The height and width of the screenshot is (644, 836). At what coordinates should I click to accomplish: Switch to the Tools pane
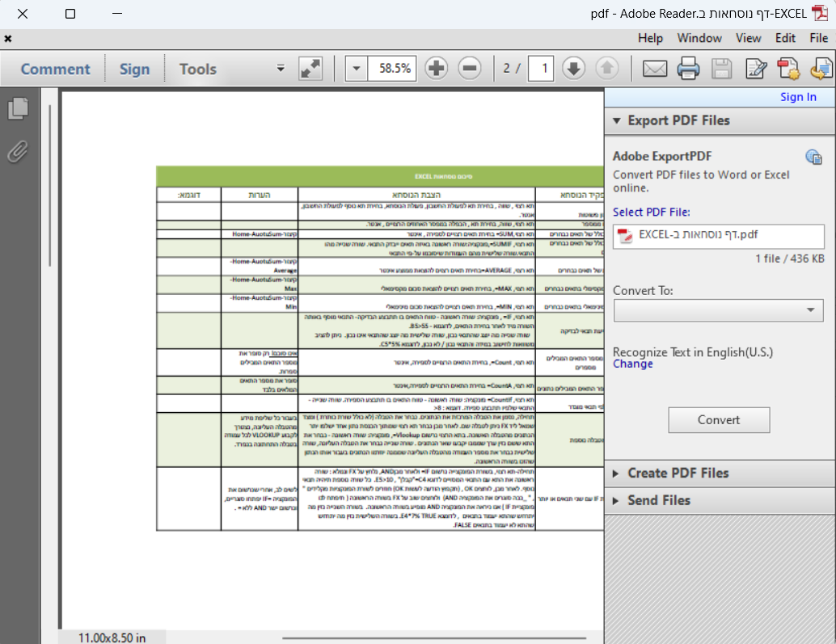coord(198,69)
